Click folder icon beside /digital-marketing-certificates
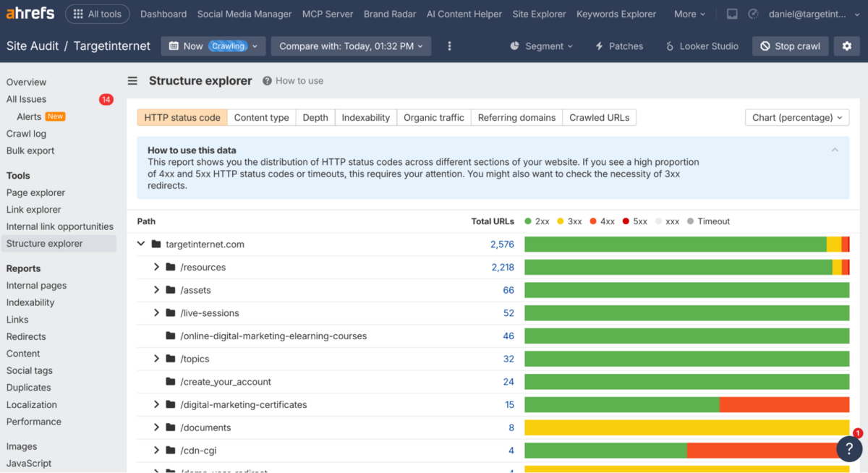 click(171, 404)
